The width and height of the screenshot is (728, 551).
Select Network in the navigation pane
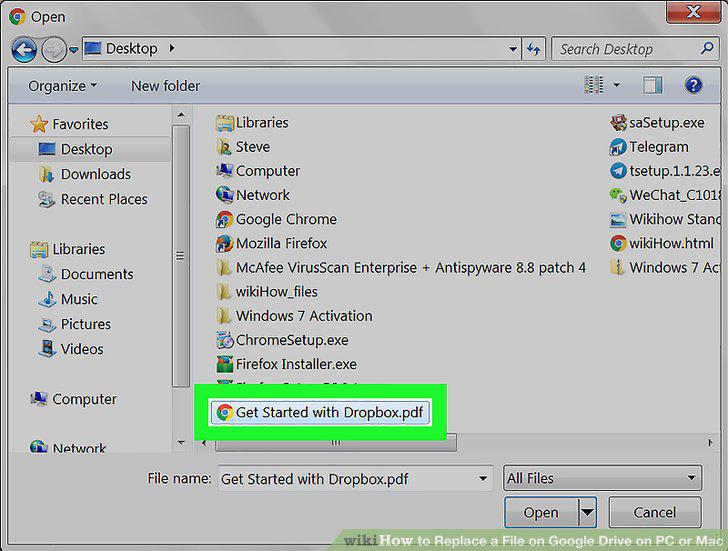[x=68, y=447]
